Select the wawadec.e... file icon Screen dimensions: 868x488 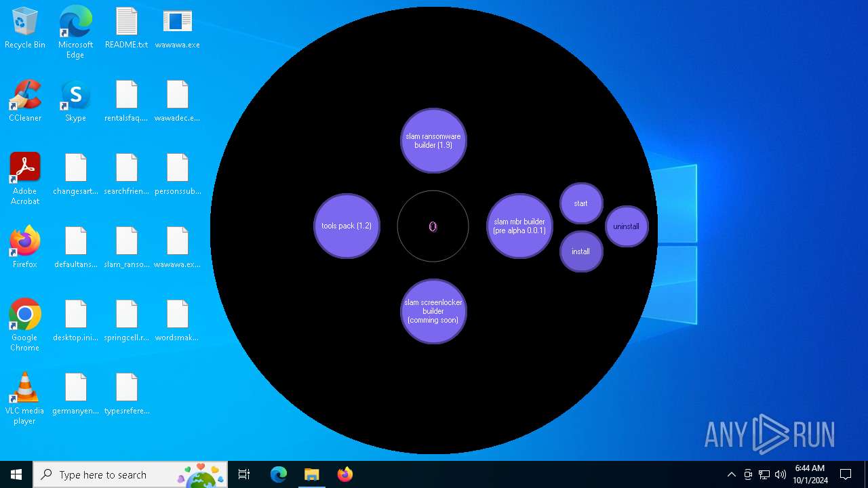[x=177, y=102]
